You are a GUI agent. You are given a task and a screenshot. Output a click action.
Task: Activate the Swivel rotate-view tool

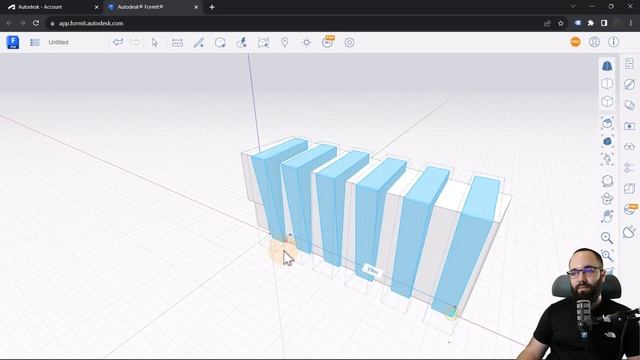pyautogui.click(x=607, y=198)
